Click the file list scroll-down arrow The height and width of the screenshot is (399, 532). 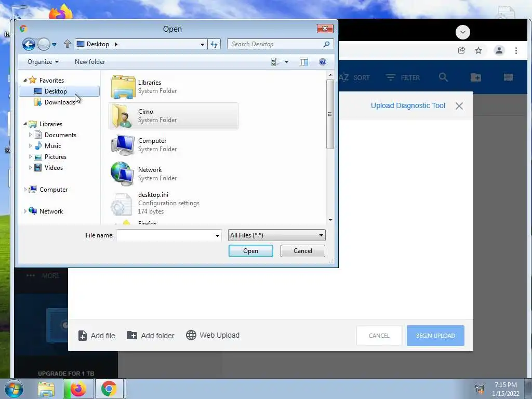pos(330,220)
